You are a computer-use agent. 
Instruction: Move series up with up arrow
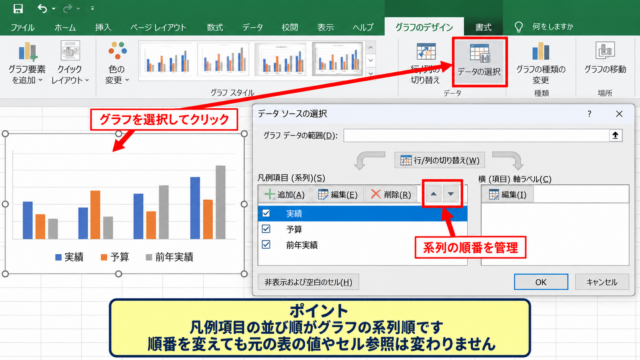coord(434,194)
